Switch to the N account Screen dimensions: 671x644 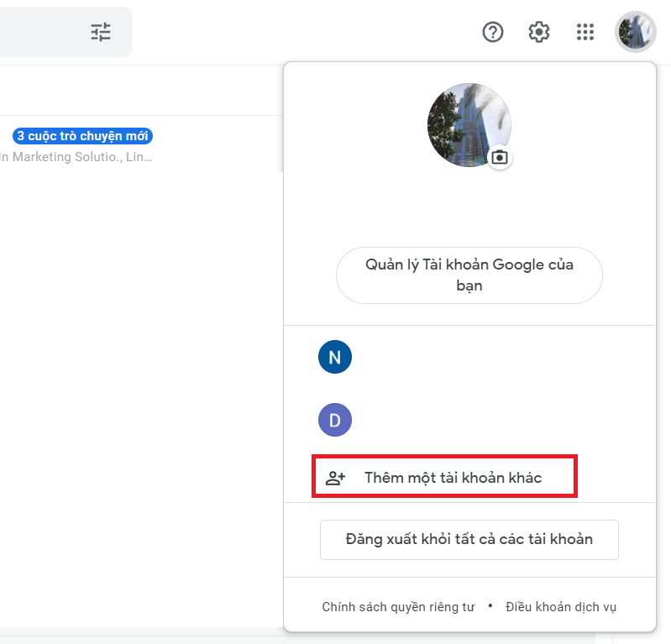(335, 357)
